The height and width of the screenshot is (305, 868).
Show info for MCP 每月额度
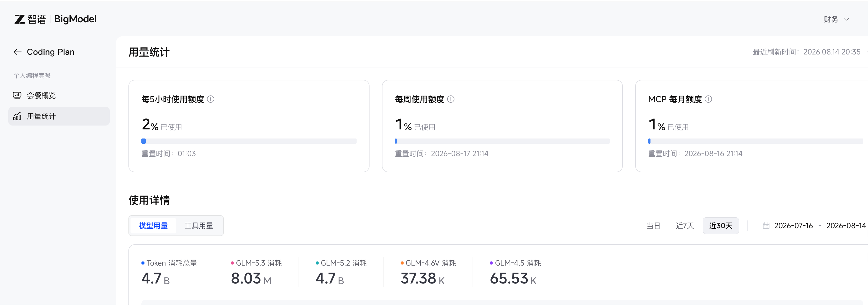click(x=708, y=99)
